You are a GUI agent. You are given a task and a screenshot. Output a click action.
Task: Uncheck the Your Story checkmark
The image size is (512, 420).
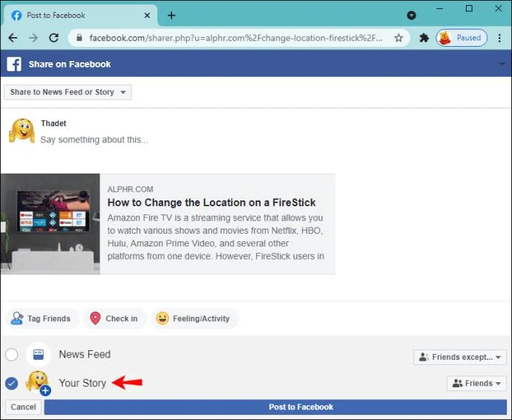coord(12,384)
